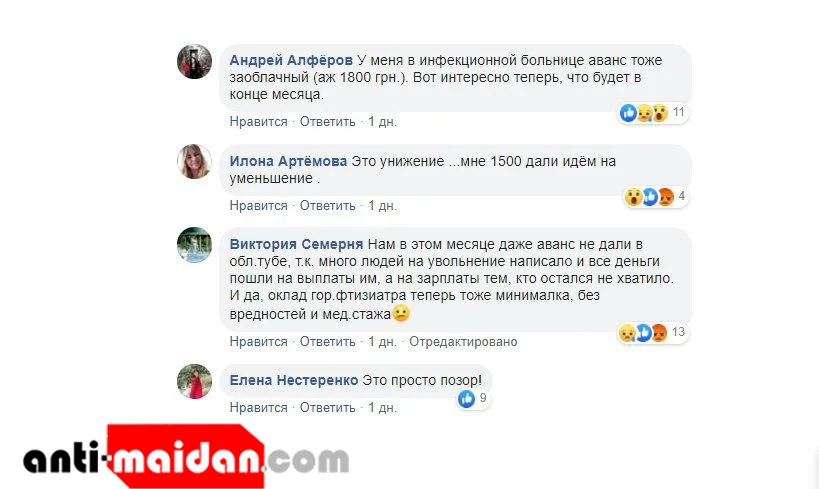Click Ответить under Илона Артёмова's comment
The image size is (819, 489).
click(x=327, y=206)
